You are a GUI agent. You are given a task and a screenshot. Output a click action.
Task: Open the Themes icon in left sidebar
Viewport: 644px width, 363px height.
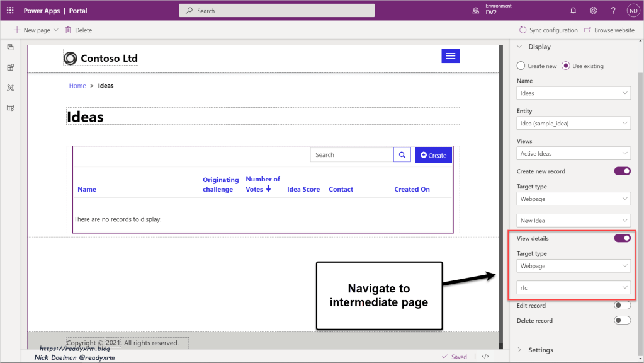[x=10, y=88]
